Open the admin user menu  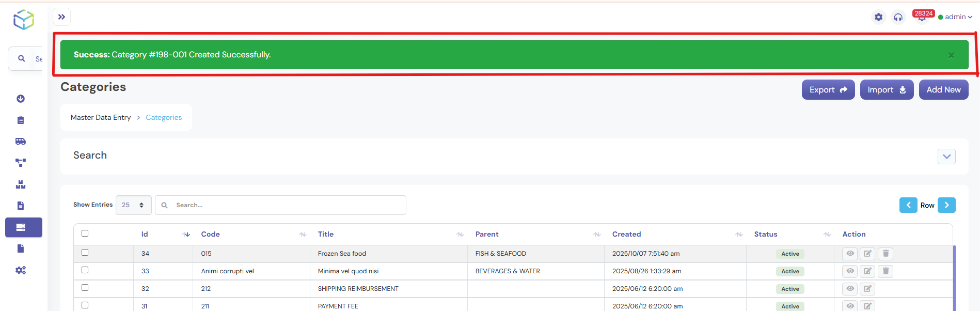pyautogui.click(x=955, y=17)
